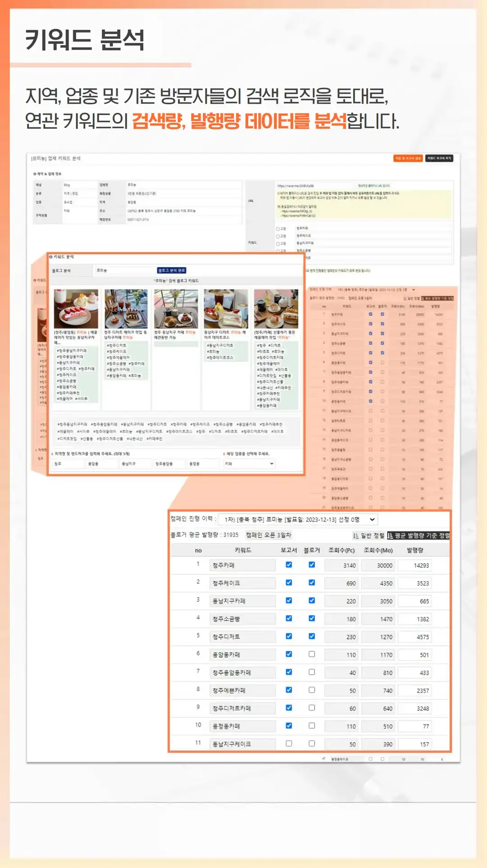This screenshot has width=487, height=868.
Task: Click the 조회수(Mo) value 30000
Action: (x=378, y=565)
